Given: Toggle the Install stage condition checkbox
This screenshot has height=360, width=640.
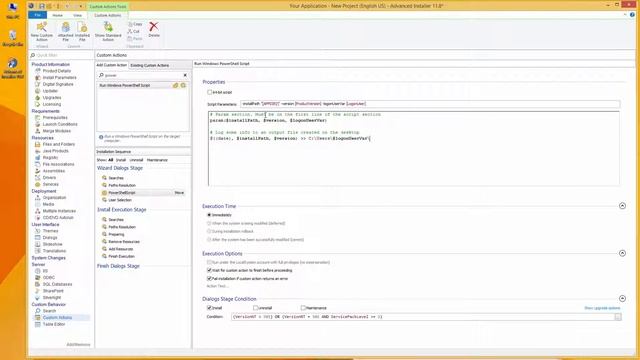Looking at the screenshot, I should pyautogui.click(x=209, y=308).
